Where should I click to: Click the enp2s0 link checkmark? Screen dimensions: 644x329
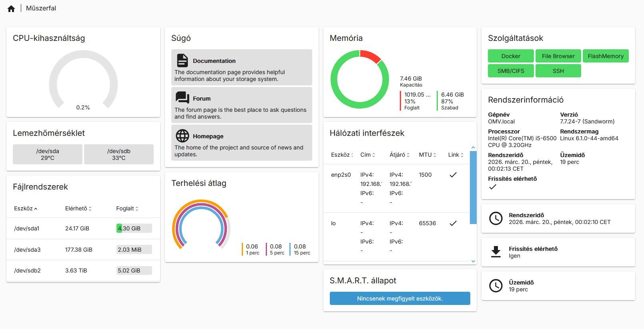(x=453, y=175)
